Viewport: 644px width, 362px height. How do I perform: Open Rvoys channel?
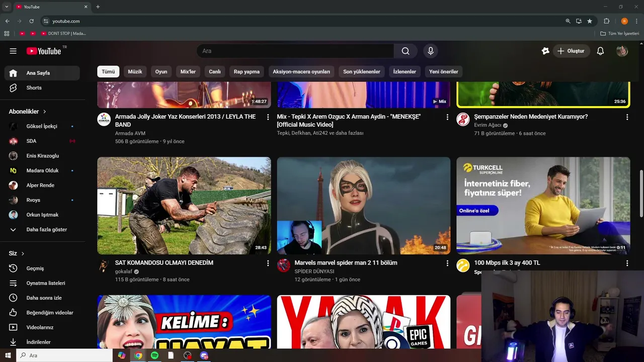42,200
